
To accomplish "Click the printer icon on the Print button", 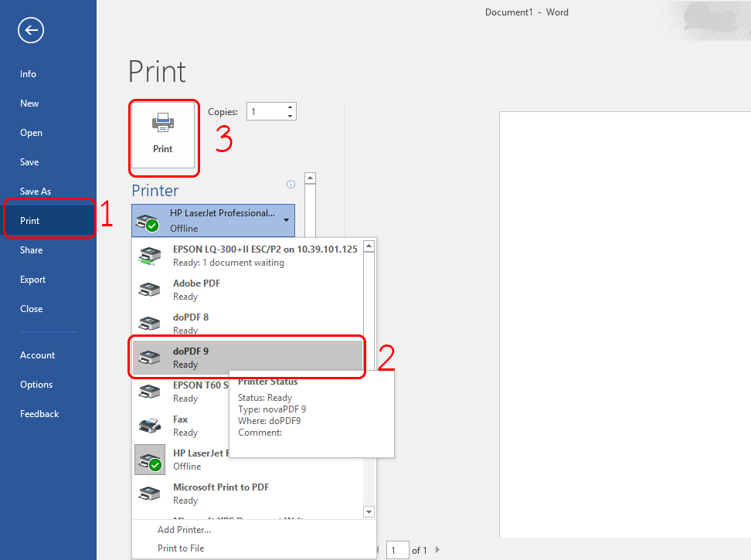I will click(x=163, y=123).
